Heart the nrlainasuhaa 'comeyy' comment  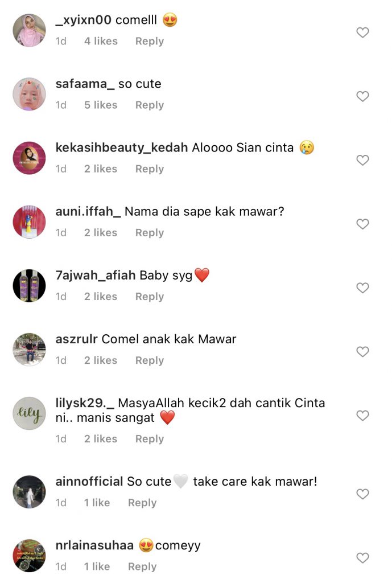(x=362, y=558)
